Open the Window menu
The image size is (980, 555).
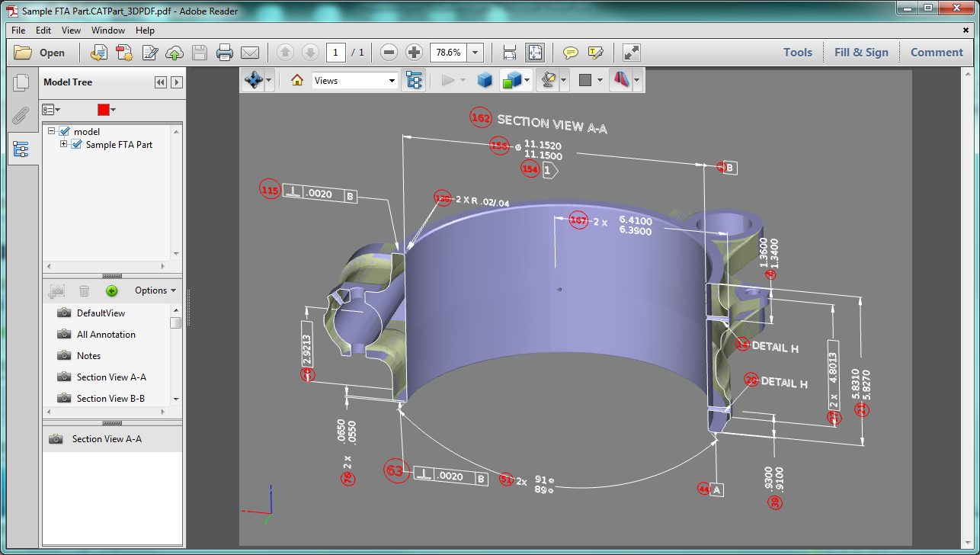click(x=107, y=30)
